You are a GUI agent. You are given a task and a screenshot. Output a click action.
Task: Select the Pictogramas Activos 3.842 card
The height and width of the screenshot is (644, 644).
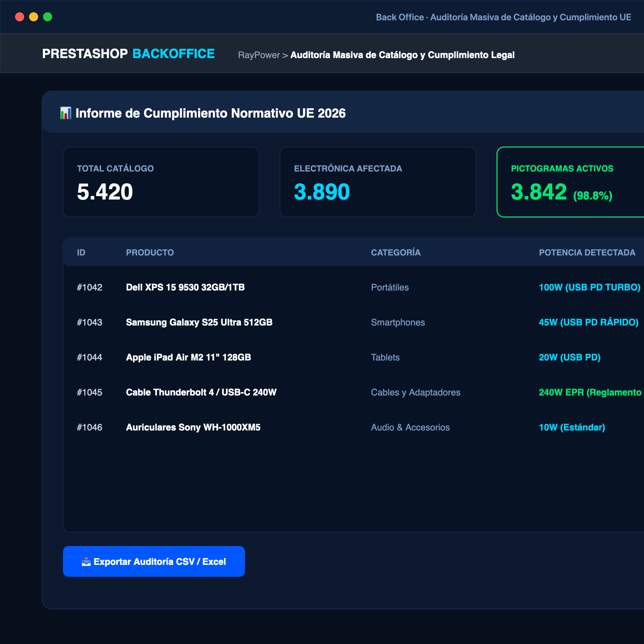[571, 182]
